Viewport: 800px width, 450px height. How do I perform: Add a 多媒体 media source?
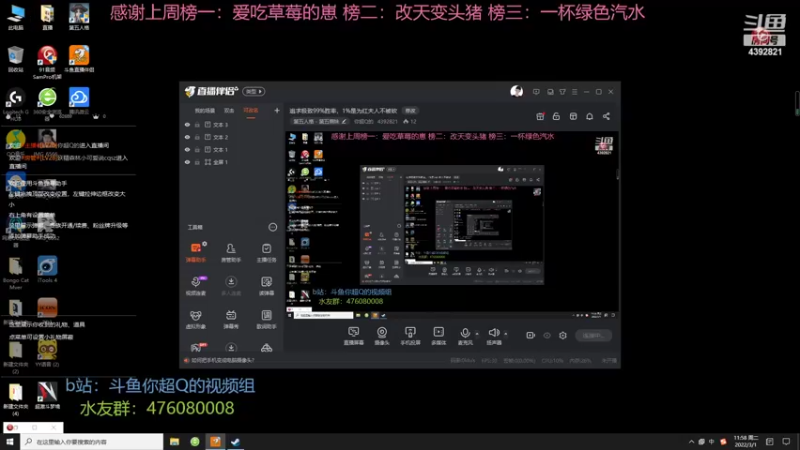pyautogui.click(x=438, y=336)
